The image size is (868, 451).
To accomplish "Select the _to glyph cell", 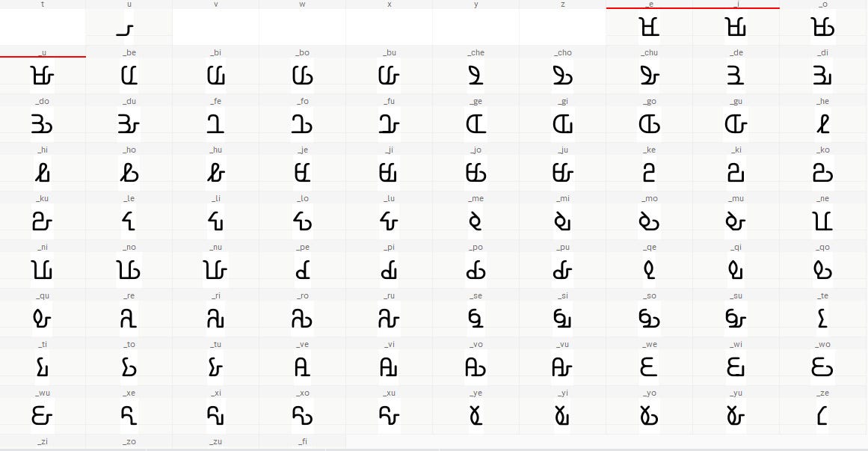I will tap(129, 362).
